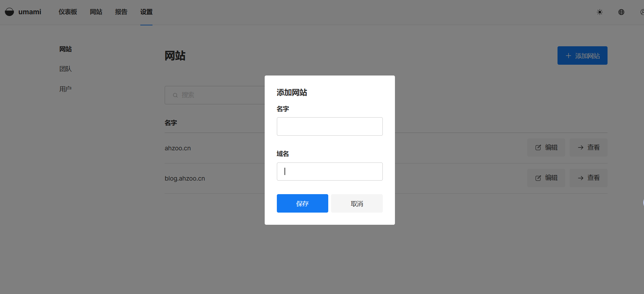644x294 pixels.
Task: Open the user profile icon menu
Action: coord(642,12)
